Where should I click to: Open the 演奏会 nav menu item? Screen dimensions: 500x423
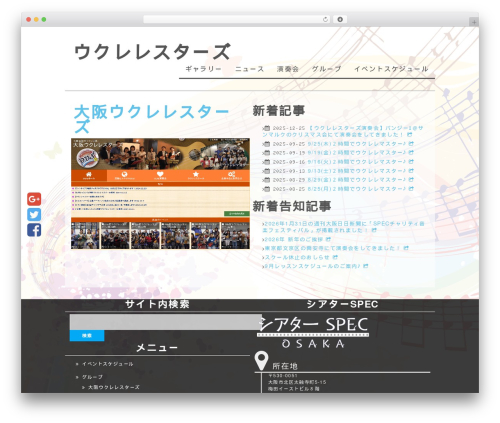coord(288,69)
